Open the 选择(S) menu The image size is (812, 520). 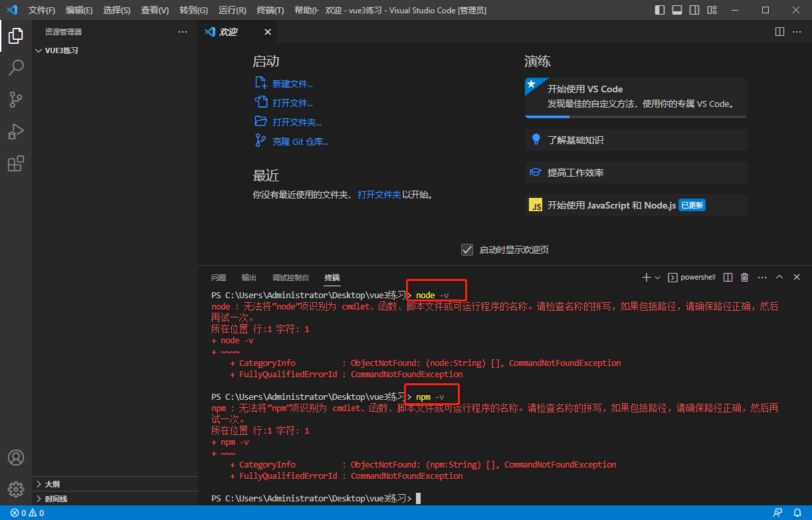117,10
